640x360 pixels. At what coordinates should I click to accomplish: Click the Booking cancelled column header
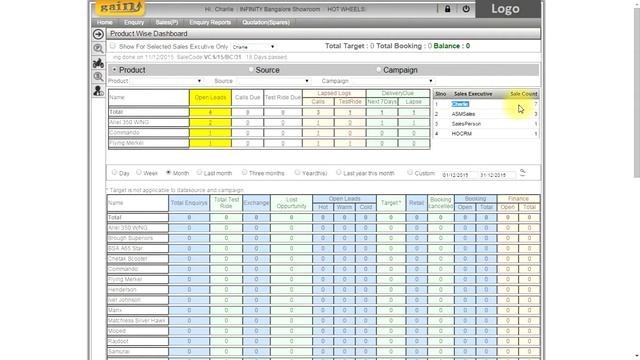tap(441, 203)
